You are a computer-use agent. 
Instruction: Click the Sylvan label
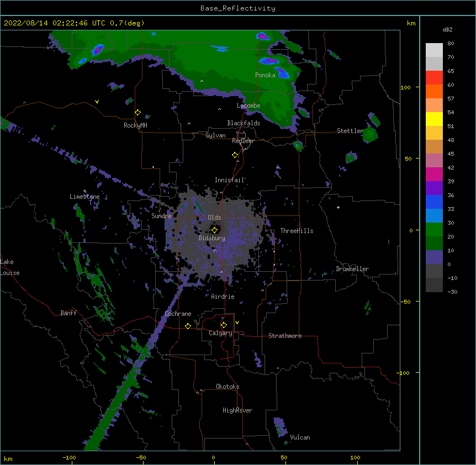click(x=215, y=135)
